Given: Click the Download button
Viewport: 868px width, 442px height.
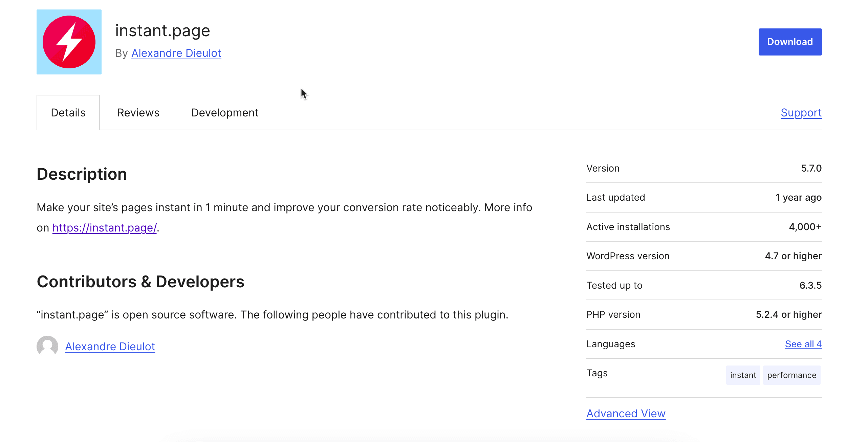Looking at the screenshot, I should click(790, 42).
